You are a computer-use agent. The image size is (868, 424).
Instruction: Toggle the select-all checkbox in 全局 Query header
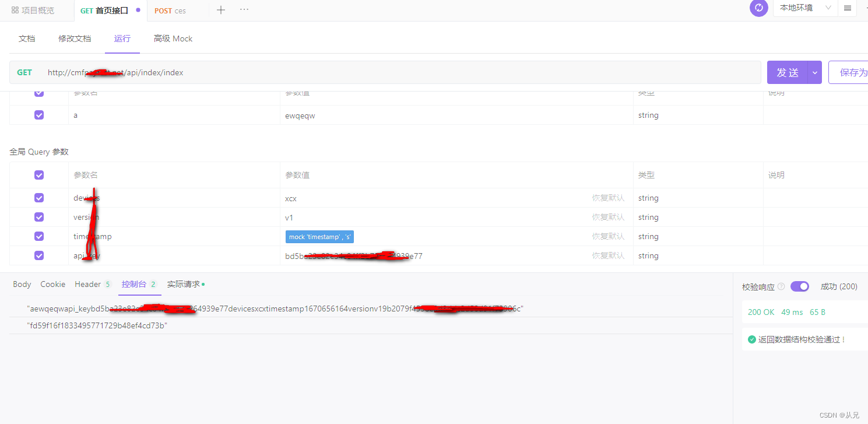[x=39, y=175]
